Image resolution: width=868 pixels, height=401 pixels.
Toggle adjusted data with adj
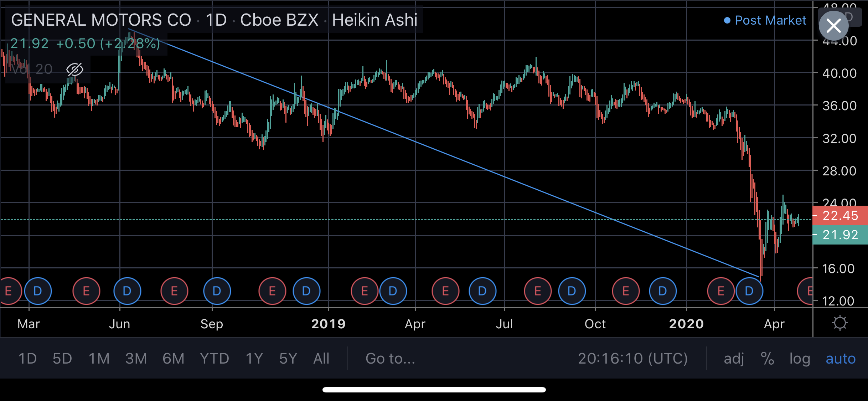(734, 359)
